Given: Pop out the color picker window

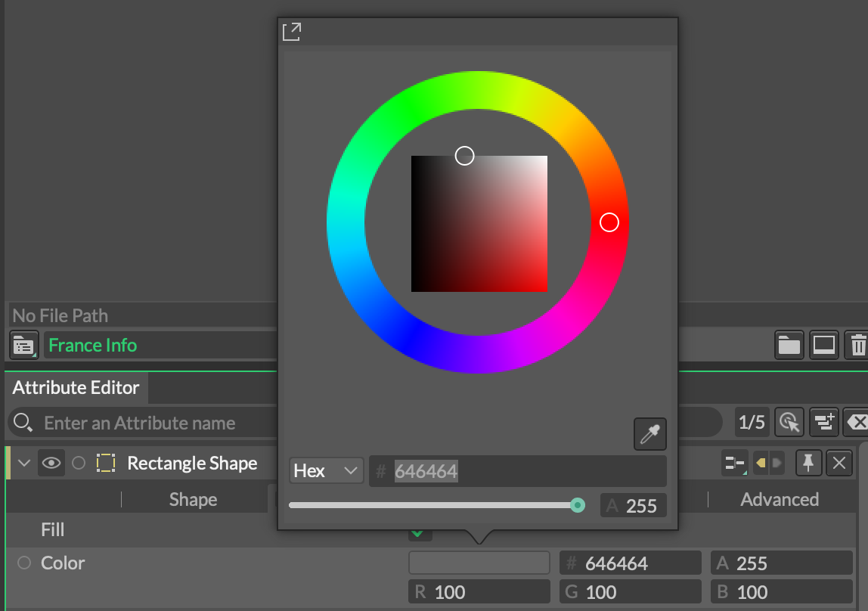Looking at the screenshot, I should (291, 32).
